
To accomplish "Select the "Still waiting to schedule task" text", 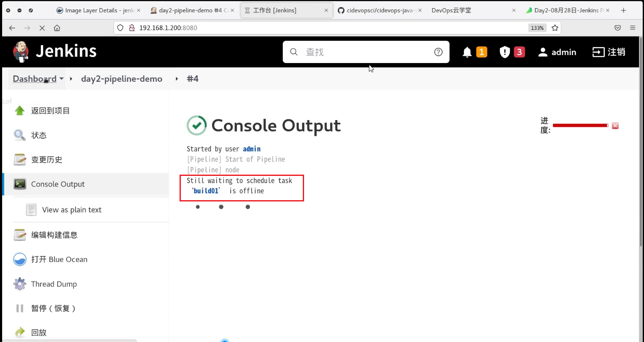I will 239,181.
